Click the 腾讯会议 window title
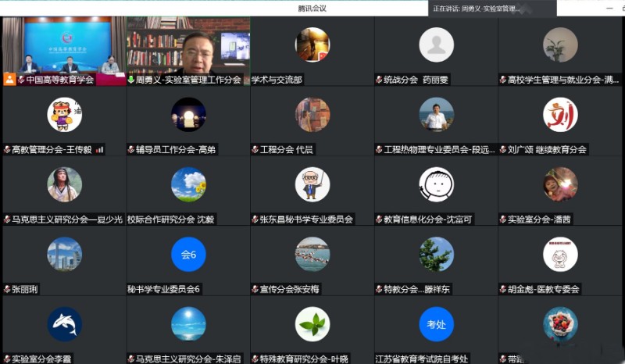The width and height of the screenshot is (625, 364). (312, 8)
